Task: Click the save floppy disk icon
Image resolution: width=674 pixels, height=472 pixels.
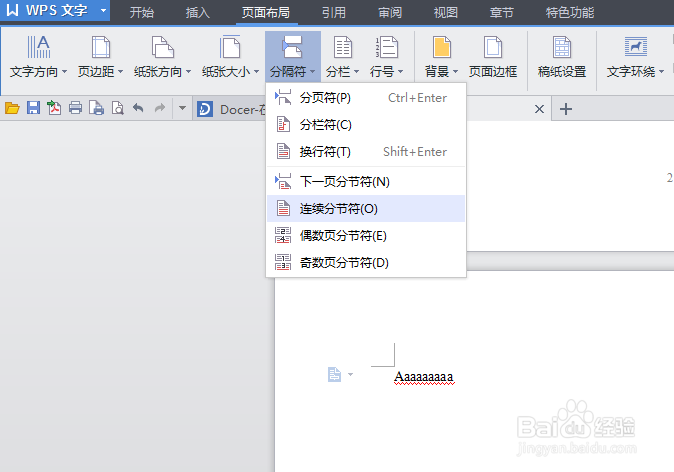Action: (x=33, y=108)
